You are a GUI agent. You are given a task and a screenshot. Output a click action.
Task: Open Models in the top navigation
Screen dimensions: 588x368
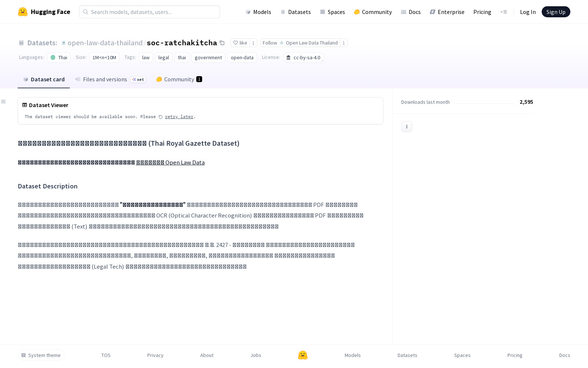258,12
